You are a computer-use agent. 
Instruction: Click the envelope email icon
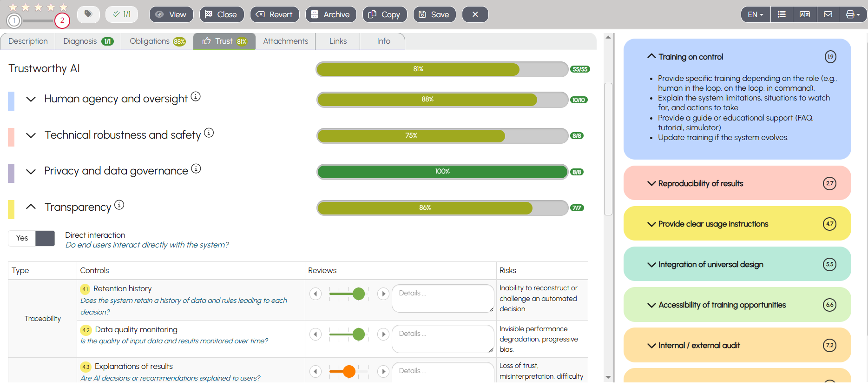[x=828, y=14]
